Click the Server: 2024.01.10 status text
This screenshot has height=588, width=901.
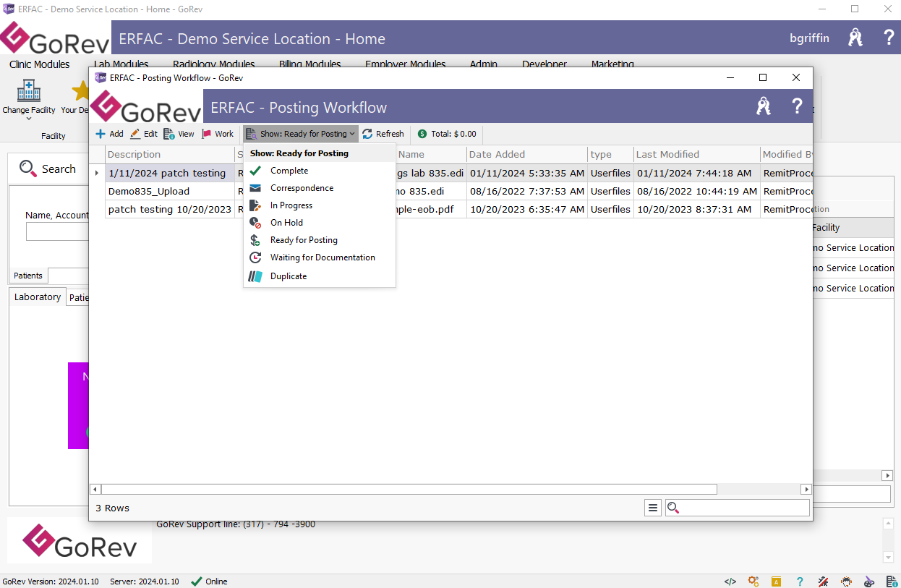(145, 581)
